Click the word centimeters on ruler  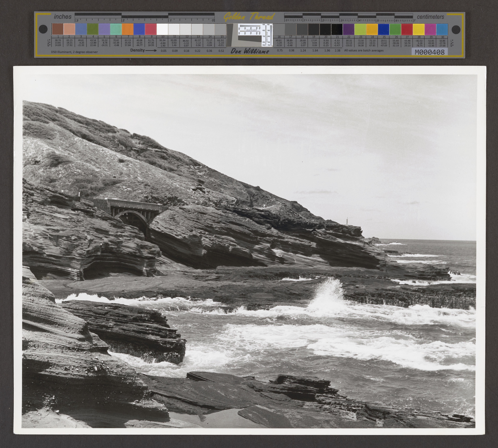(431, 17)
